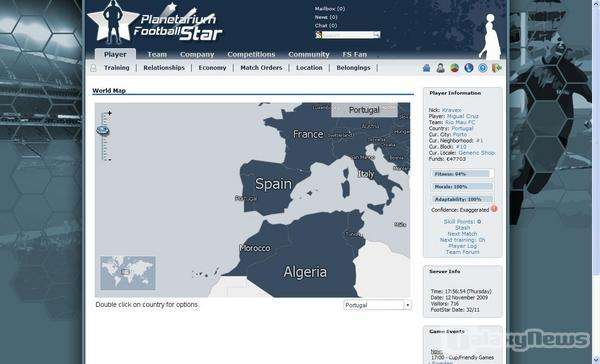Open the News (0) link
Image resolution: width=600 pixels, height=364 pixels.
coord(326,17)
